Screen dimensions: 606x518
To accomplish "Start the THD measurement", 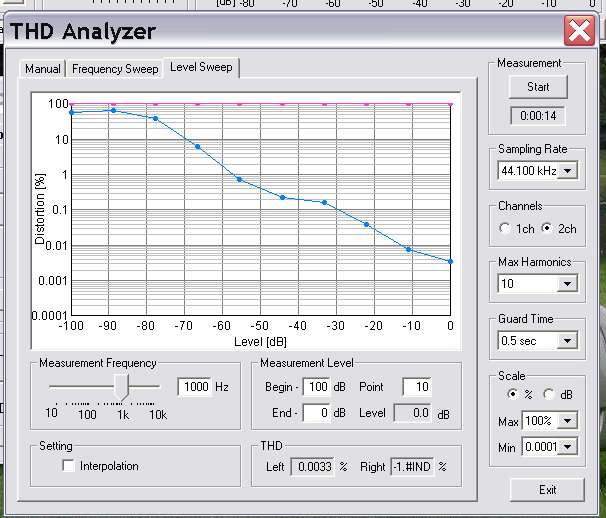I will 538,87.
